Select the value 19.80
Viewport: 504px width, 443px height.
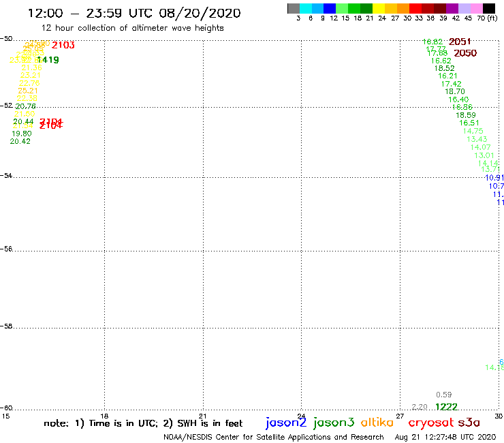click(22, 134)
